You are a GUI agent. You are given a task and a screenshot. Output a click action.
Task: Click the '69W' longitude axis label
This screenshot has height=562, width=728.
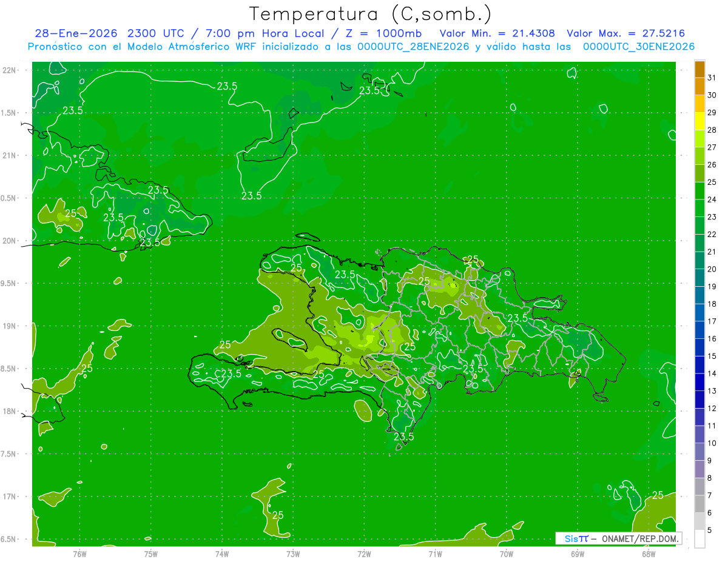pos(578,554)
